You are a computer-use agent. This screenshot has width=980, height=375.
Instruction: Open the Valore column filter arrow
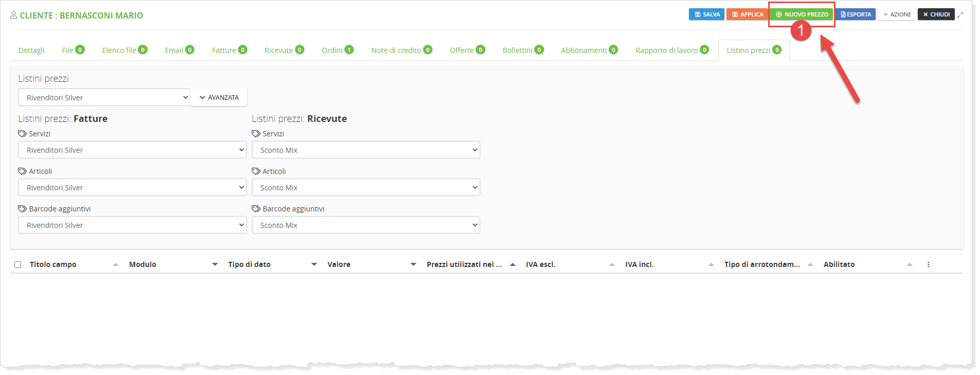413,264
